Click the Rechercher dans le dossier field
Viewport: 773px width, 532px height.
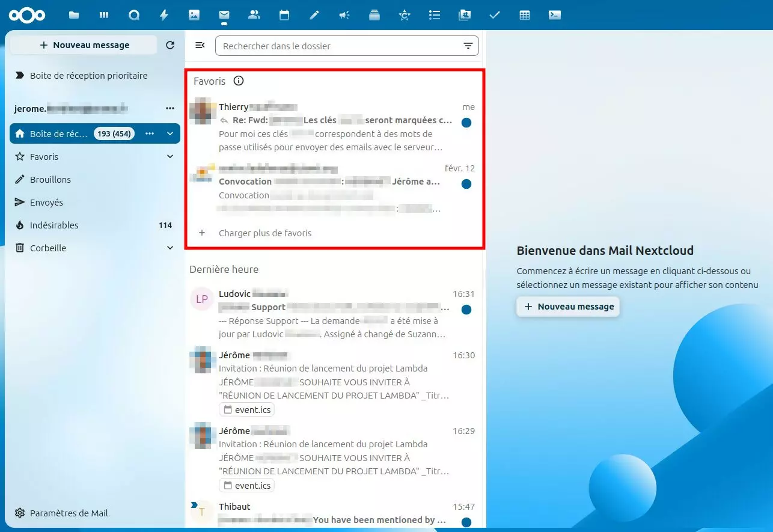337,46
